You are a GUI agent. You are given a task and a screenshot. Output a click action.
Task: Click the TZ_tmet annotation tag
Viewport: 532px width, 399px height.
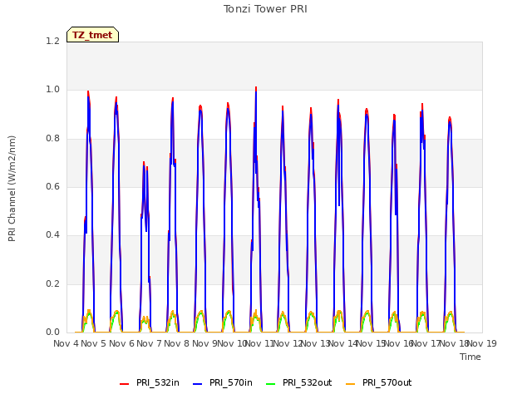pyautogui.click(x=92, y=35)
